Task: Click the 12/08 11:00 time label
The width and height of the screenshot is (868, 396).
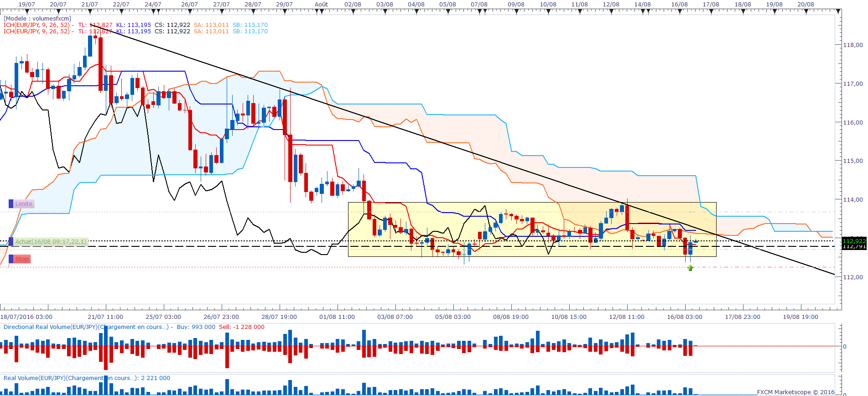Action: [627, 317]
